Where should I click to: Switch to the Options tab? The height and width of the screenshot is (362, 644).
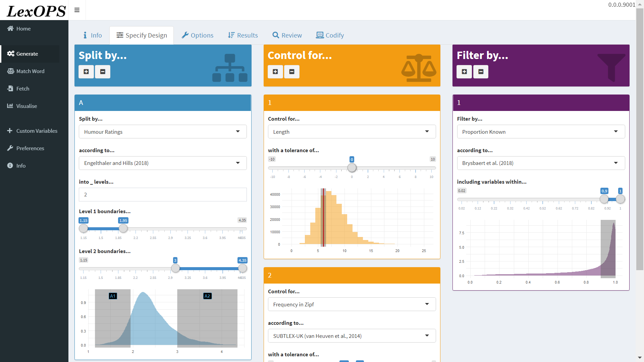pos(198,35)
